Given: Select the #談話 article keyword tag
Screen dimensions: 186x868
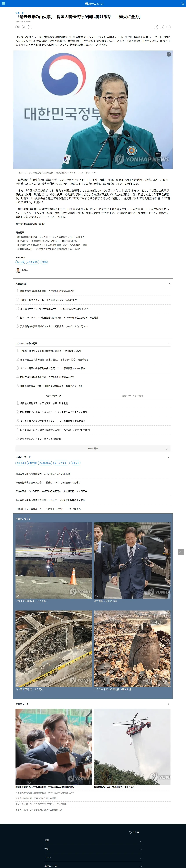Looking at the screenshot, I should [x=44, y=262].
